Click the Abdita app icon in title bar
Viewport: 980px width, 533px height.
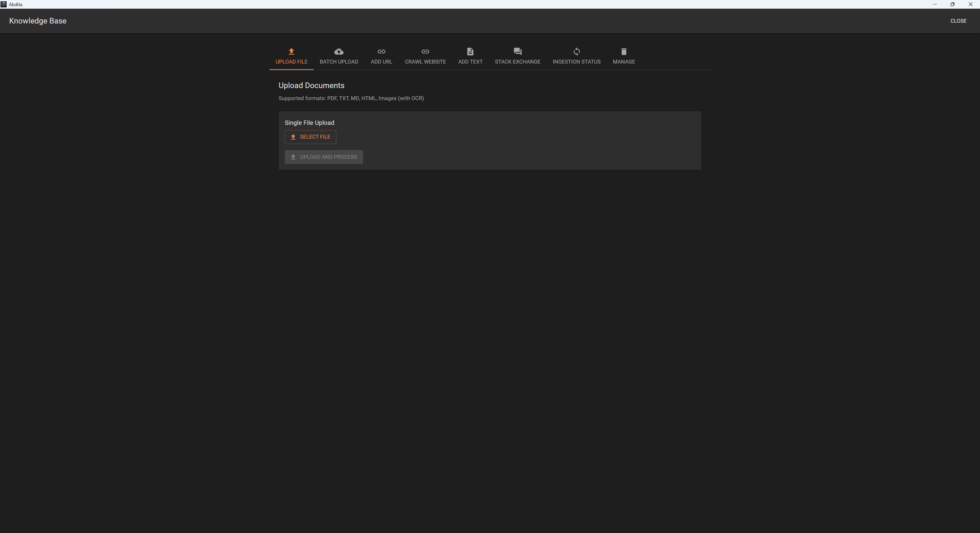pos(3,4)
